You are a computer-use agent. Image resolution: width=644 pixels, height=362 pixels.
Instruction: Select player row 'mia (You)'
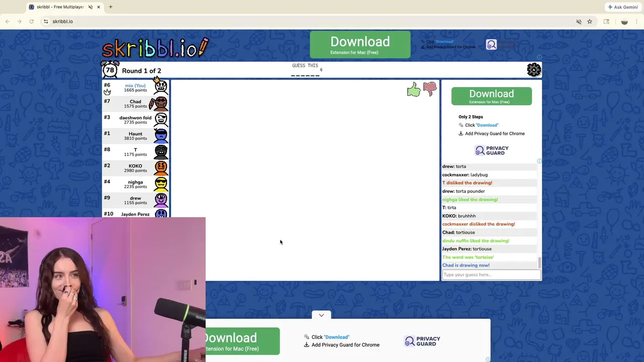tap(135, 87)
